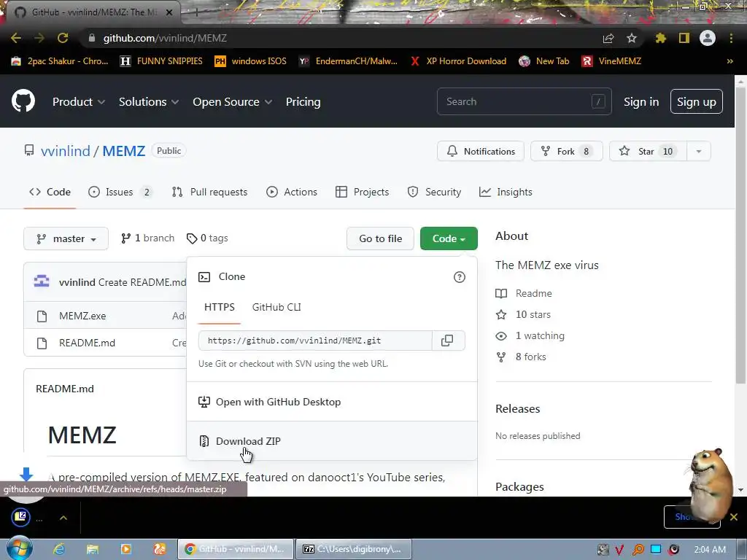
Task: Open the Issues tab
Action: click(x=120, y=192)
